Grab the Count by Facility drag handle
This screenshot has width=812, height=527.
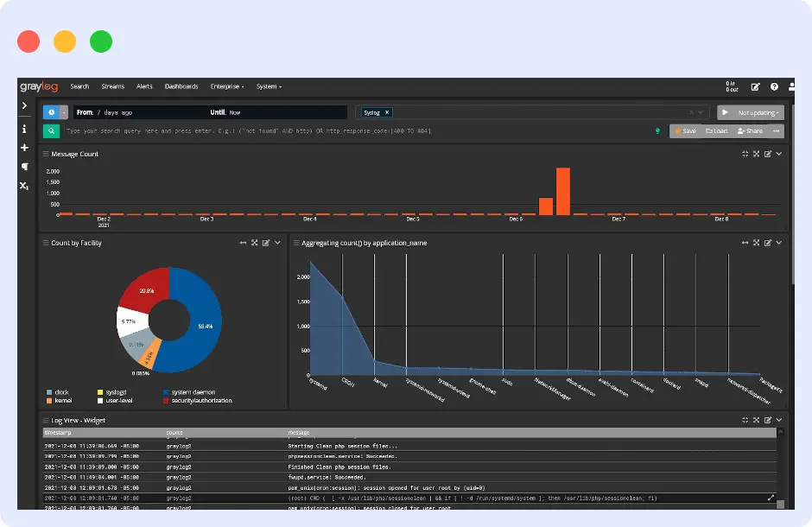(46, 243)
